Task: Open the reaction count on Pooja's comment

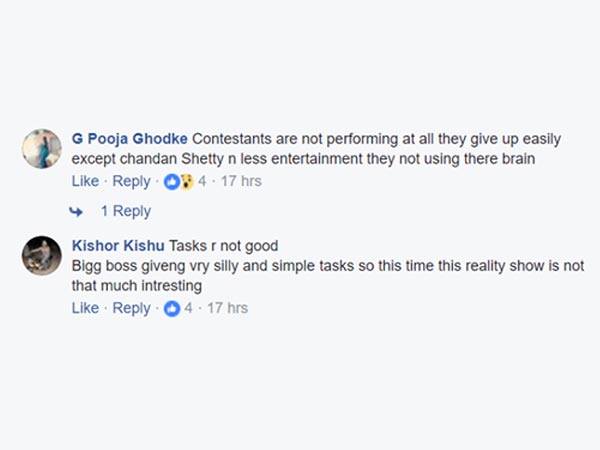Action: click(x=201, y=181)
